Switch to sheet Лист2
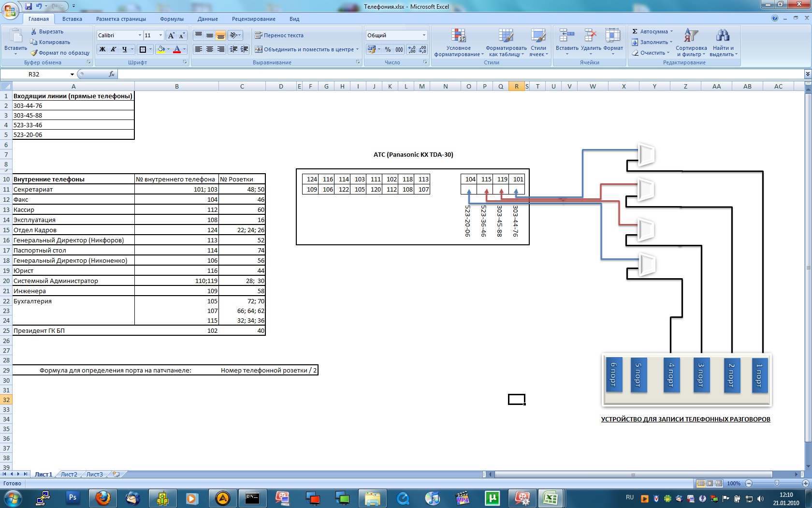Screen dimensions: 812x508 coord(69,475)
